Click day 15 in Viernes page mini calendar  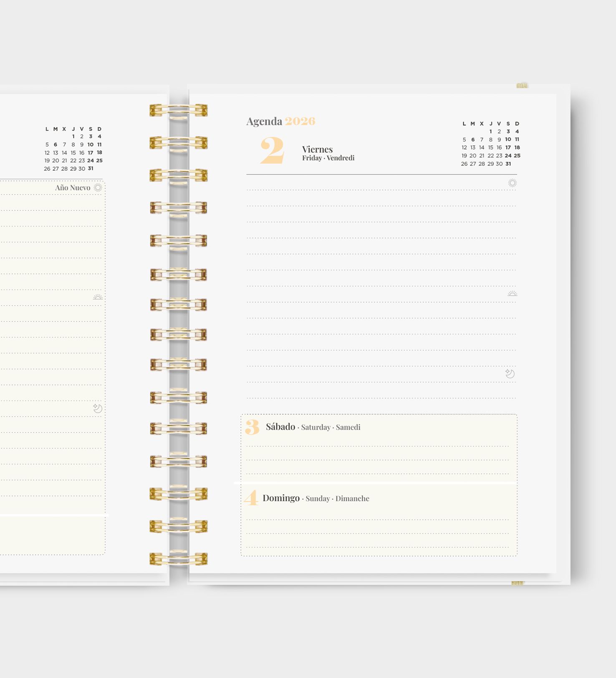[x=490, y=147]
